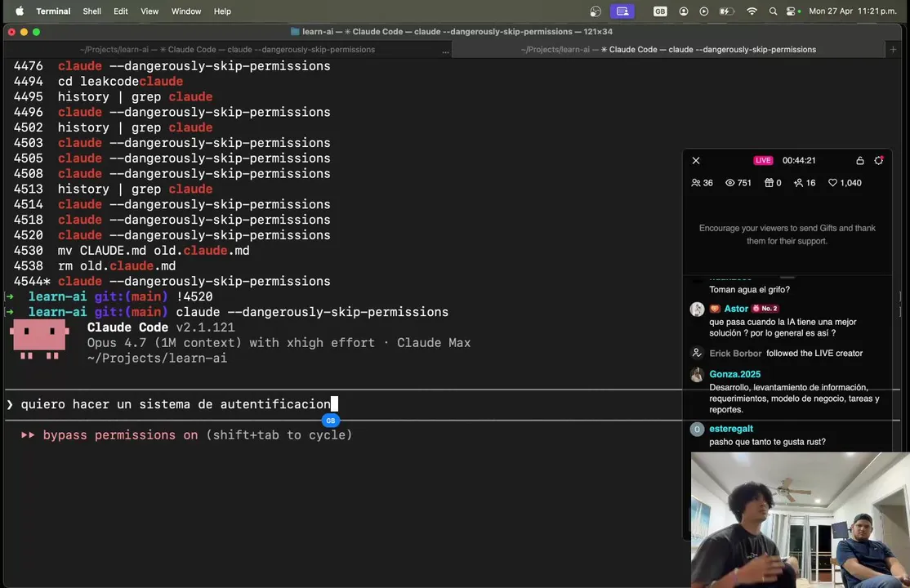Click Gonza.2025's avatar
This screenshot has width=910, height=588.
(x=697, y=374)
